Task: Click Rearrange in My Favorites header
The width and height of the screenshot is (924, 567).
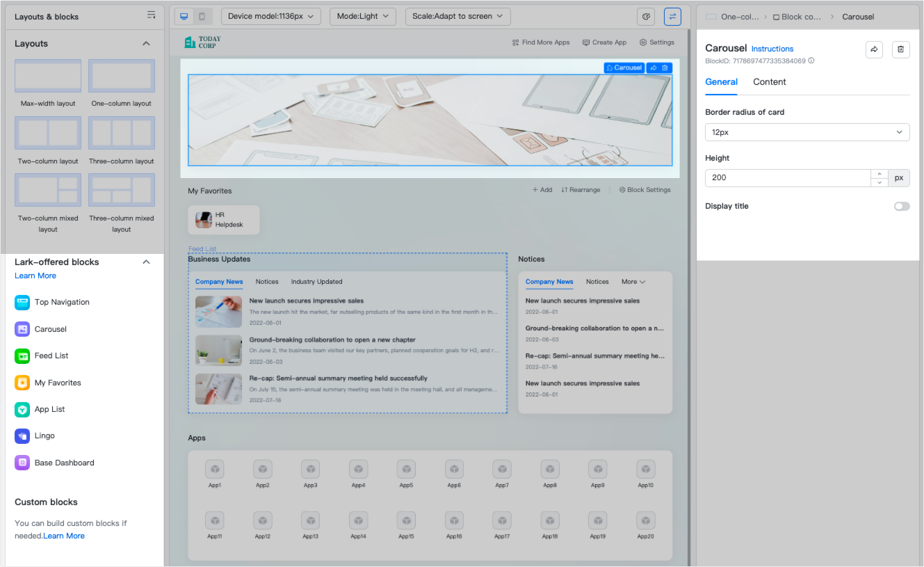Action: [581, 190]
